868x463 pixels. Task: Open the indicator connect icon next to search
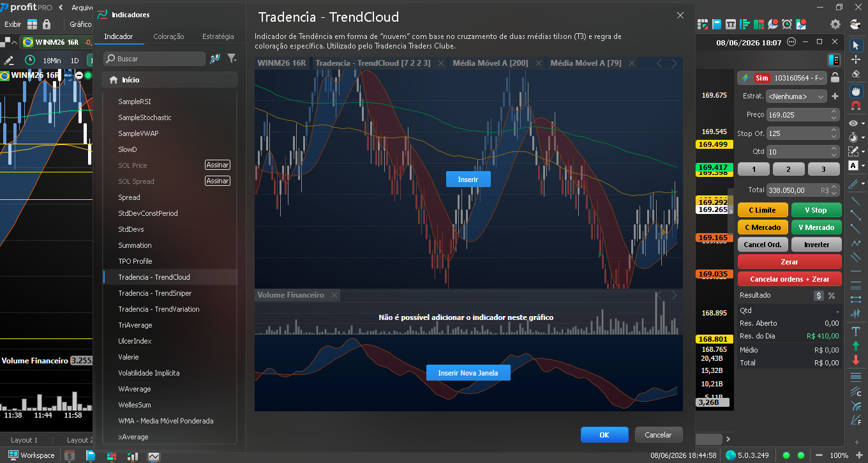pyautogui.click(x=216, y=58)
